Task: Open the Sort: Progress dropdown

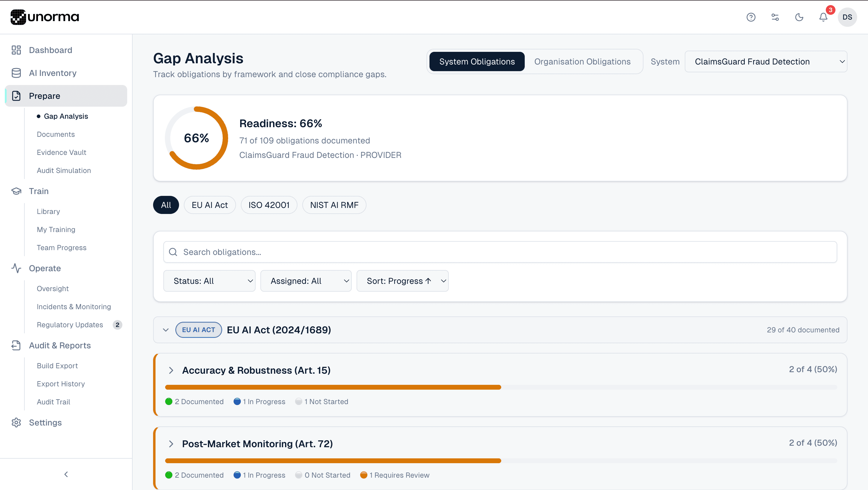Action: 402,281
